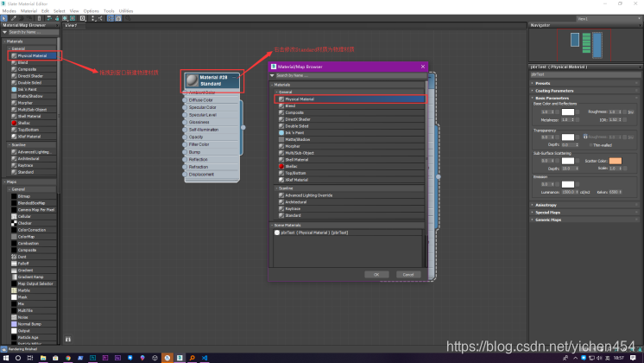Click the Scatter Scale map slot button
Image resolution: width=644 pixels, height=363 pixels.
[x=625, y=169]
